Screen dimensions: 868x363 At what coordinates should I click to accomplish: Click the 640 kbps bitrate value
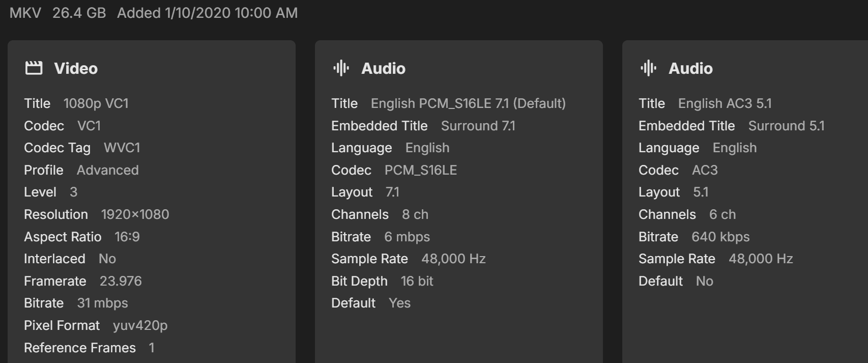click(x=720, y=237)
